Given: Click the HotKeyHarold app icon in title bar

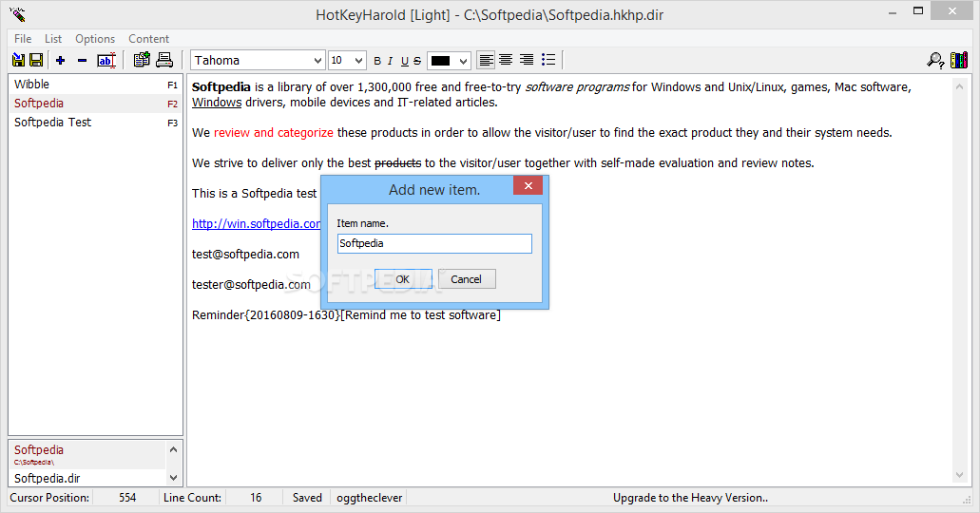Looking at the screenshot, I should pos(17,13).
